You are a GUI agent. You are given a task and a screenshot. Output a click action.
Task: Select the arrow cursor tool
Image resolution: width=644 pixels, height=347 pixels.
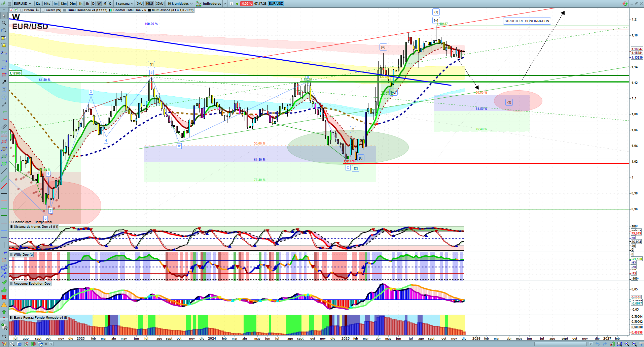pyautogui.click(x=4, y=15)
